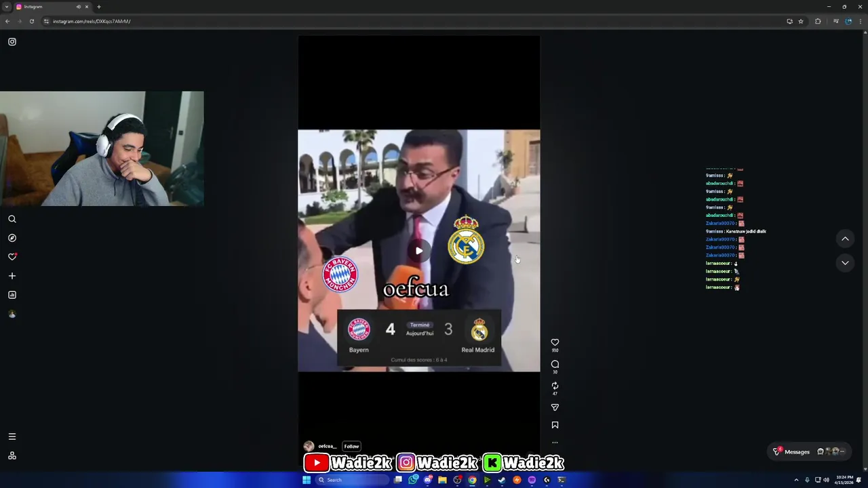Open the More hamburger menu in sidebar

12,436
